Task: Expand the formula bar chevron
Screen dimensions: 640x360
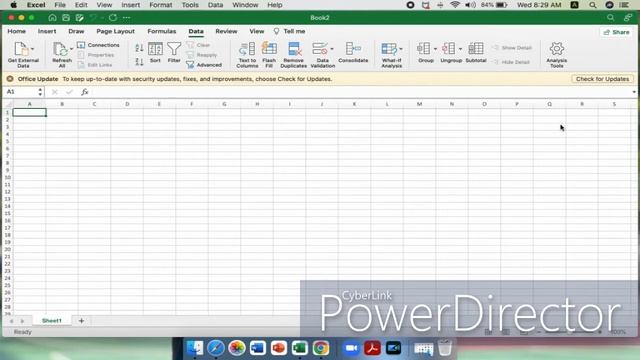Action: point(633,92)
